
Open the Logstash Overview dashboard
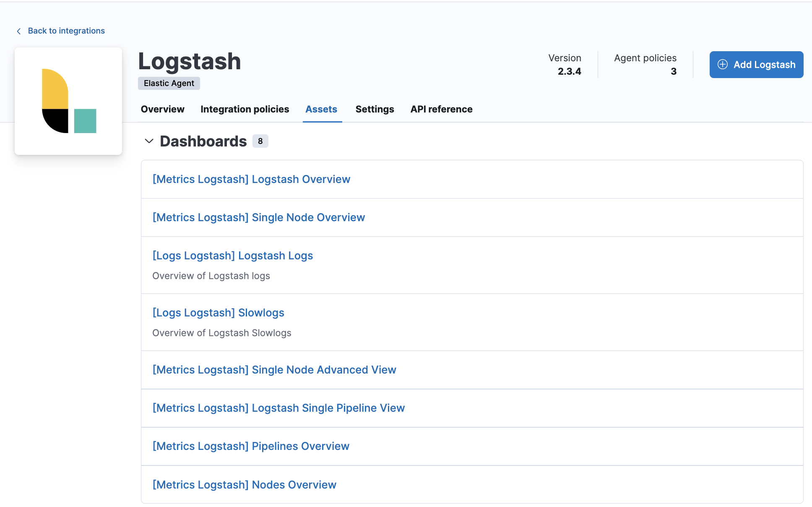click(x=251, y=179)
